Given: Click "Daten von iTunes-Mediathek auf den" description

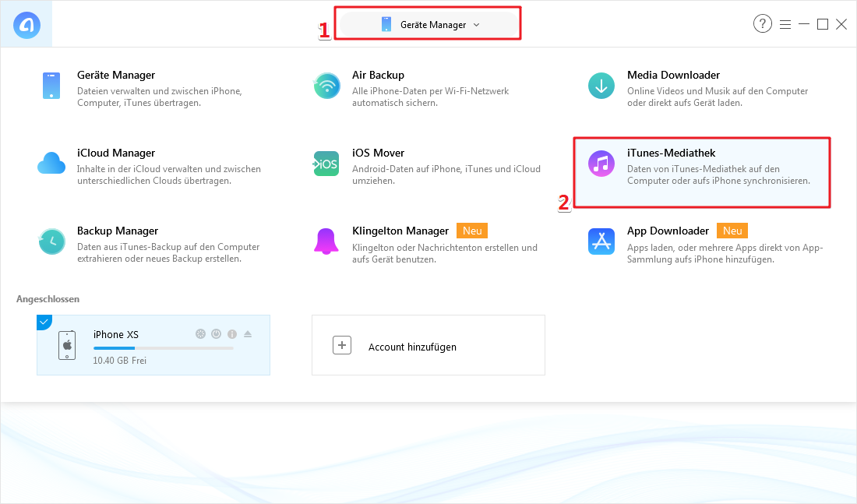Looking at the screenshot, I should [x=719, y=175].
